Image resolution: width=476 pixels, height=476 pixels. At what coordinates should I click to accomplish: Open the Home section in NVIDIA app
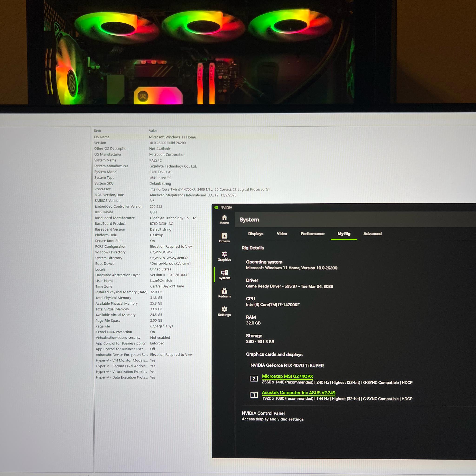(224, 219)
